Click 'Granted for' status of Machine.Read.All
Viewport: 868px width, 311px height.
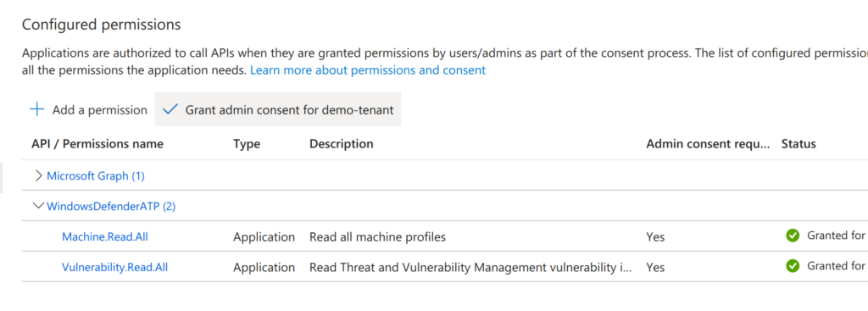835,236
